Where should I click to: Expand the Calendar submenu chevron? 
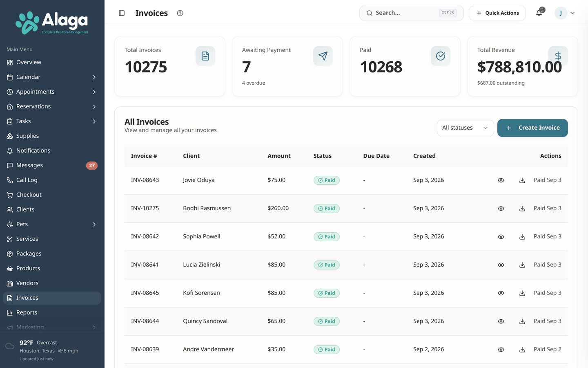point(94,77)
